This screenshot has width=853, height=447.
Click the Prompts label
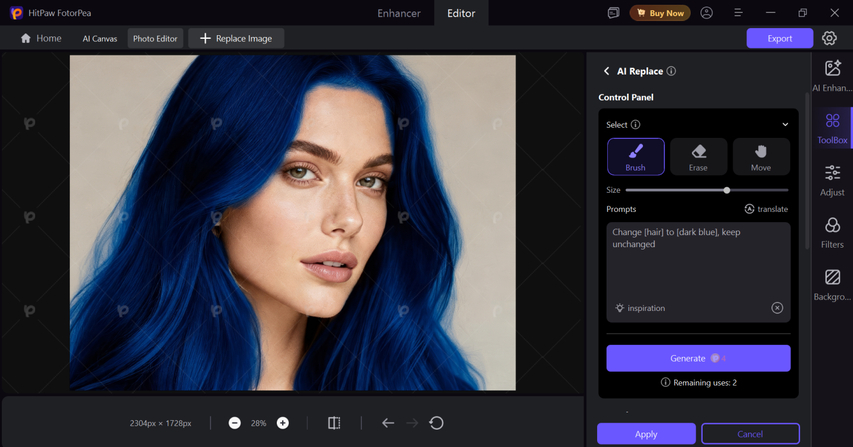pos(621,209)
